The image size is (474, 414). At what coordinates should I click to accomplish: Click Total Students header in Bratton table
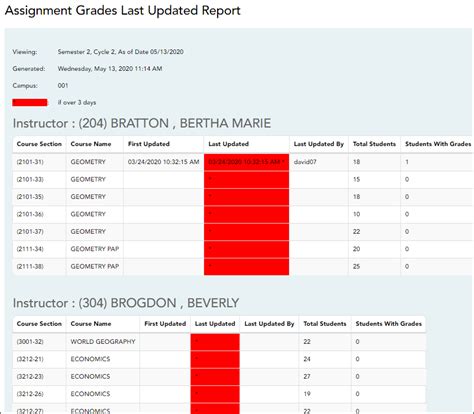coord(374,144)
